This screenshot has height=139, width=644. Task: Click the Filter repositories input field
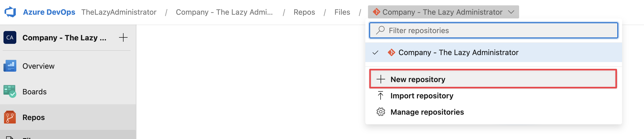tap(493, 30)
